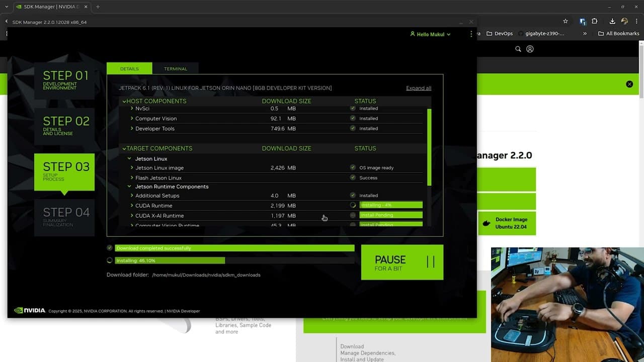Click the CUDA Runtime installing spinner icon
The height and width of the screenshot is (362, 644).
(x=353, y=205)
